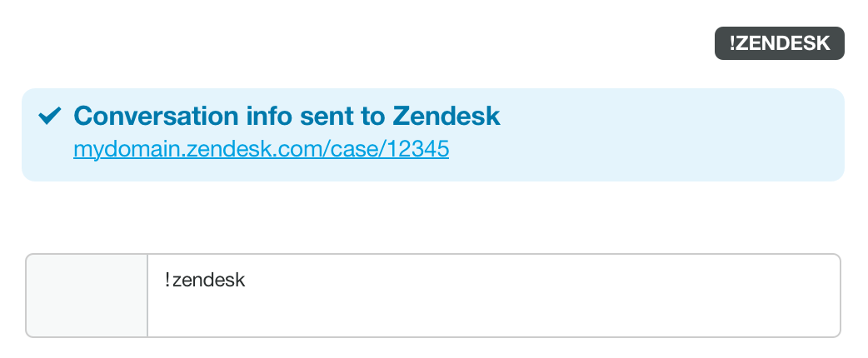Screen dimensions: 868x358
Task: Click the !ZENDESK command badge
Action: 779,44
